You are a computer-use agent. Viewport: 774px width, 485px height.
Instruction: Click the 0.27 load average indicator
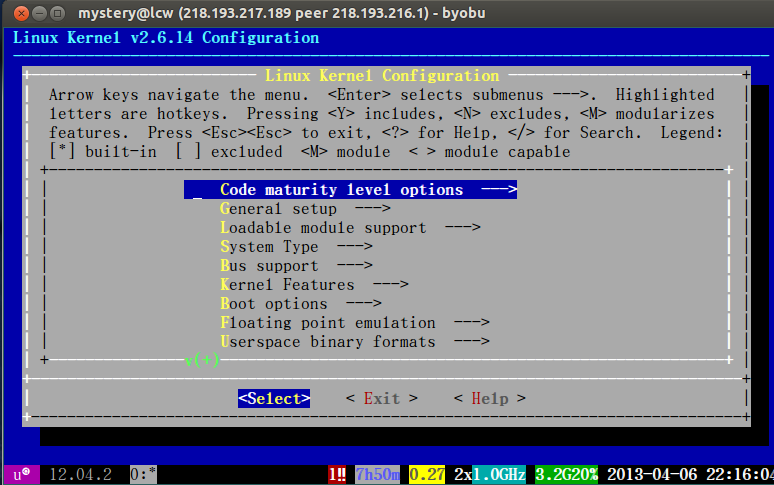[x=427, y=475]
